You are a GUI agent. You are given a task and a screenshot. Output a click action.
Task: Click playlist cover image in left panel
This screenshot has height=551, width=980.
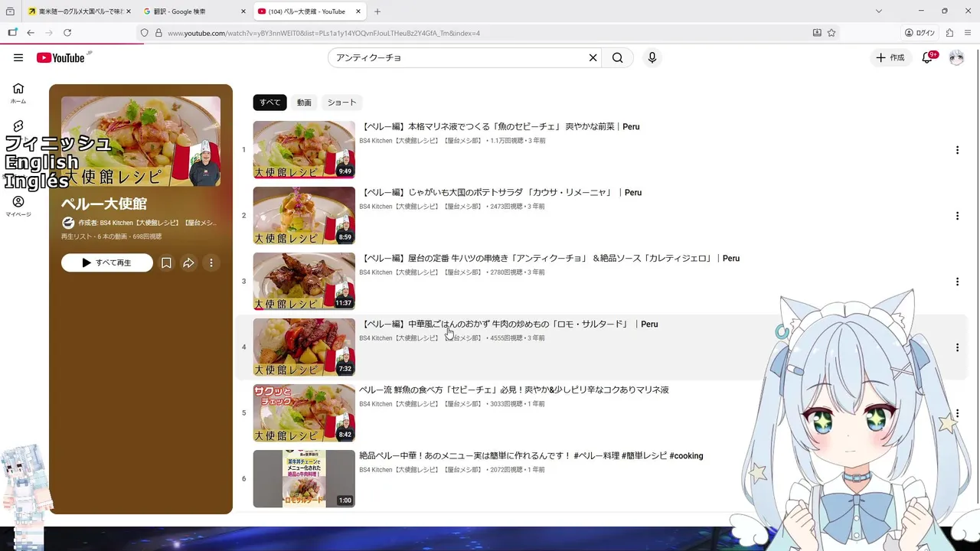(141, 142)
